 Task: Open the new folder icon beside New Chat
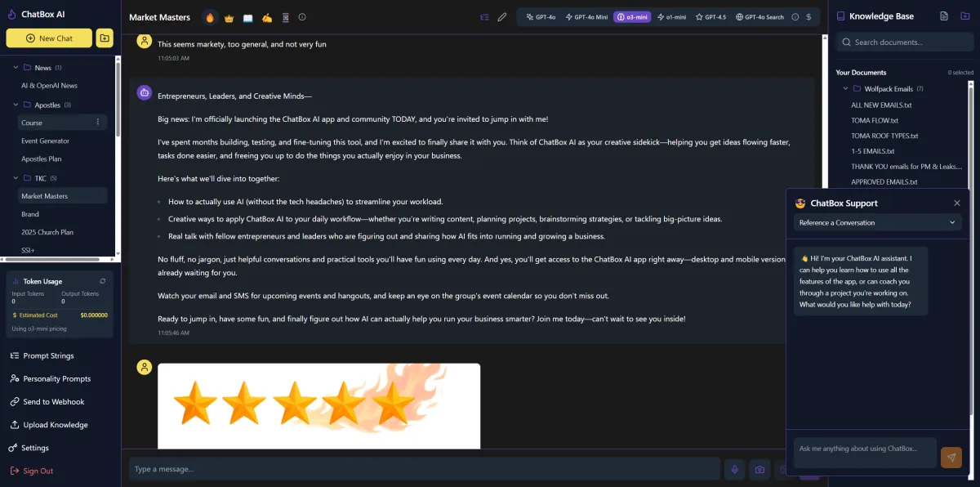(x=105, y=38)
